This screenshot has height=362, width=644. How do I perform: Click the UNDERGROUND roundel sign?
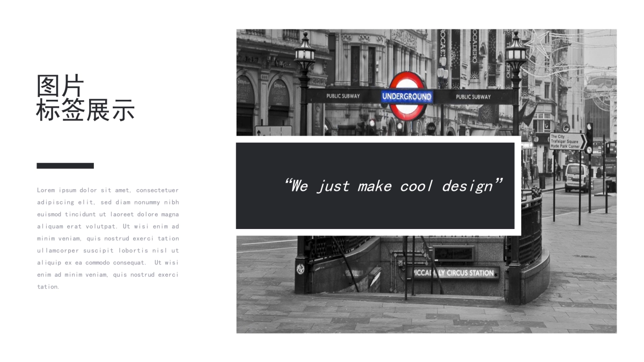pos(406,96)
